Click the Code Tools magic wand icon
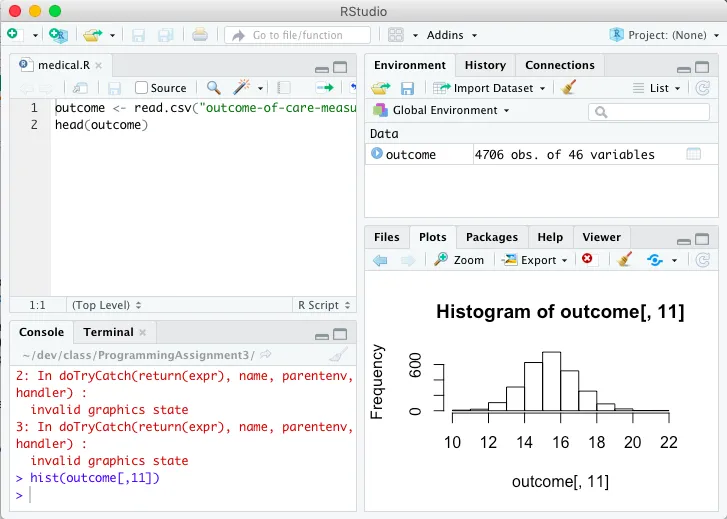The height and width of the screenshot is (519, 727). click(x=242, y=87)
